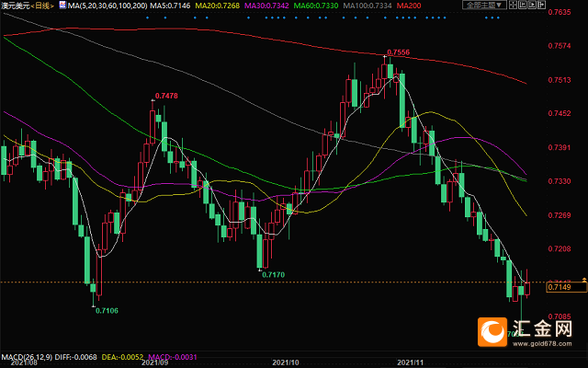
Task: Click the 2021/09 date axis label
Action: pos(155,363)
